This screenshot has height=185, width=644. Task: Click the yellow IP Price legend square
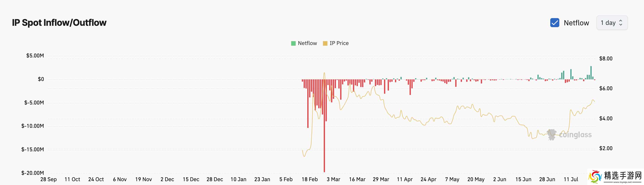coord(325,43)
